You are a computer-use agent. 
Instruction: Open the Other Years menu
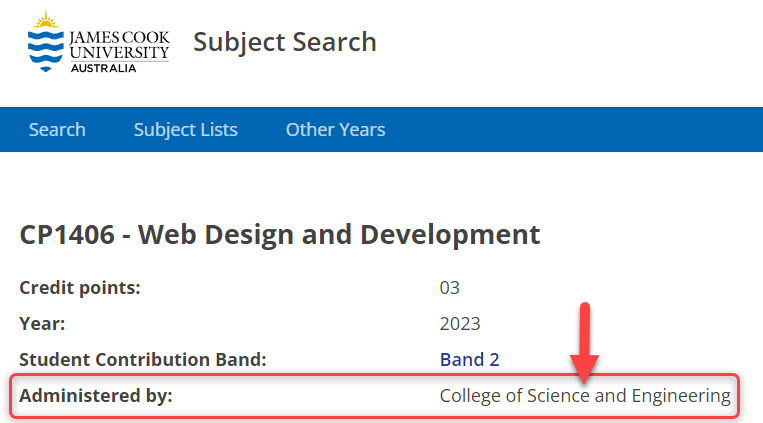click(335, 129)
